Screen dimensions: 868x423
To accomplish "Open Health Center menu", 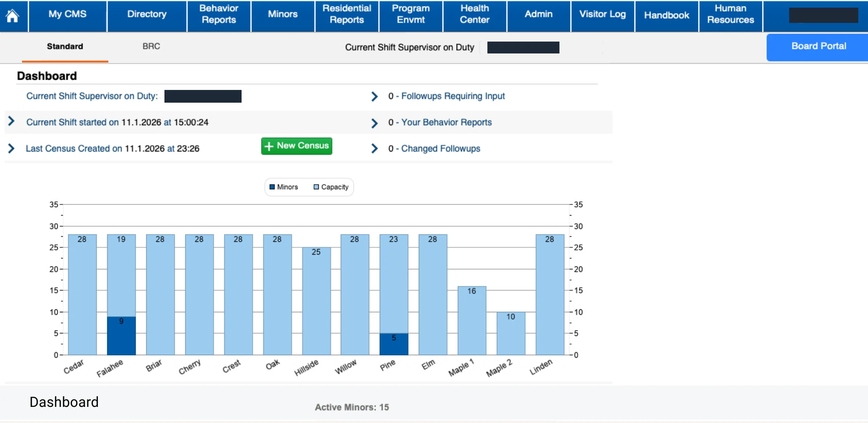I will 475,16.
